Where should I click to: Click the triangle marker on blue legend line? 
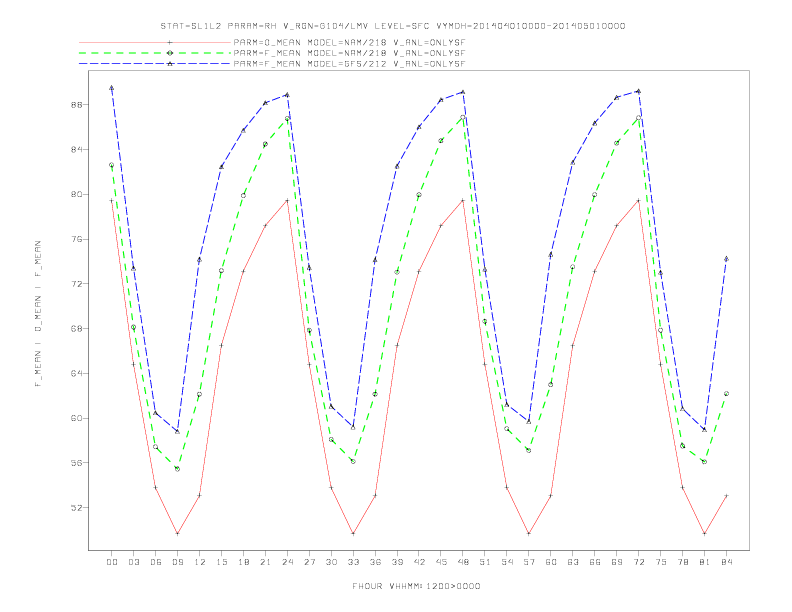coord(170,64)
